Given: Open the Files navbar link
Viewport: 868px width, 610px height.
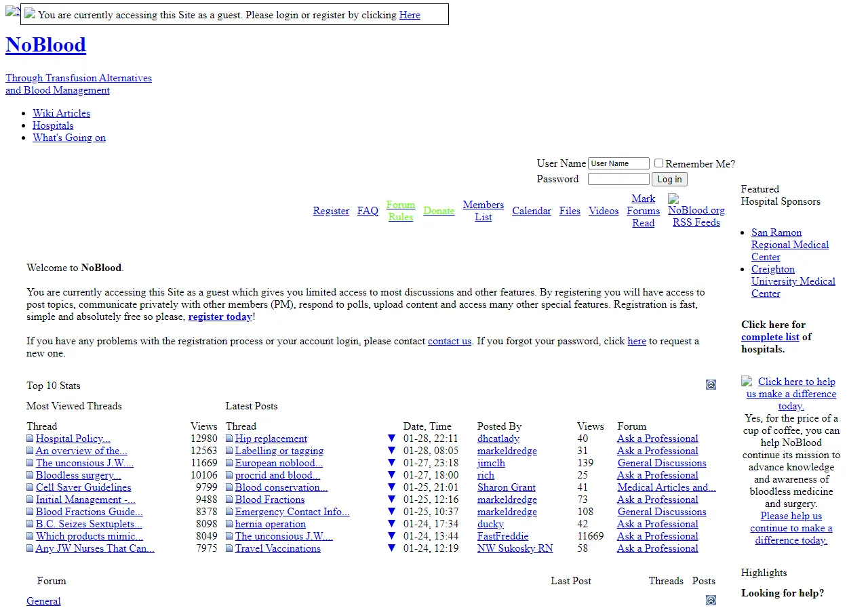Looking at the screenshot, I should coord(570,211).
